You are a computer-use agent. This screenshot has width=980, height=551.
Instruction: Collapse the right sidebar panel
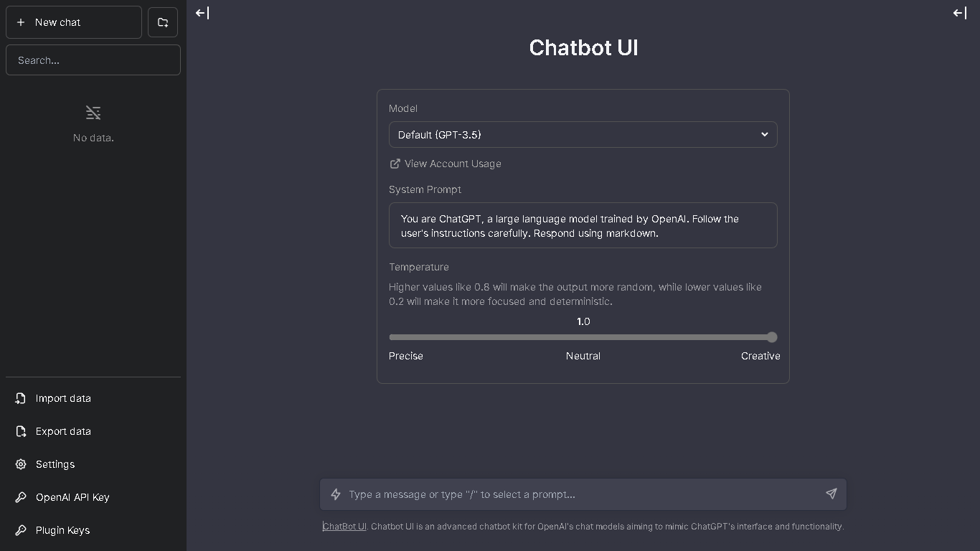click(x=959, y=13)
